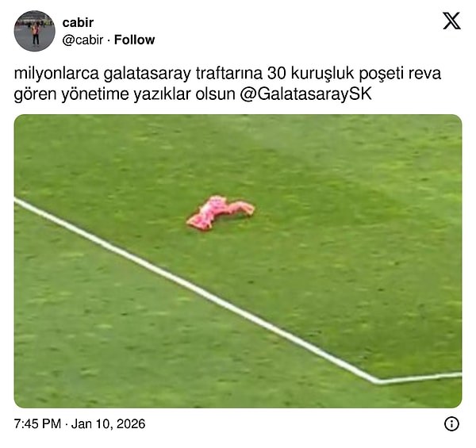Open the 7:45 PM timestamp link
The width and height of the screenshot is (476, 448).
(x=37, y=423)
